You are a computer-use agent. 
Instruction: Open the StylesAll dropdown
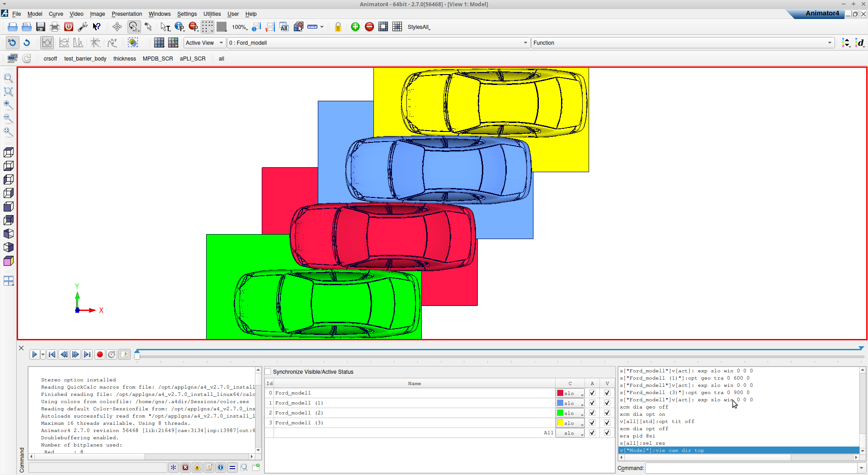pos(419,27)
